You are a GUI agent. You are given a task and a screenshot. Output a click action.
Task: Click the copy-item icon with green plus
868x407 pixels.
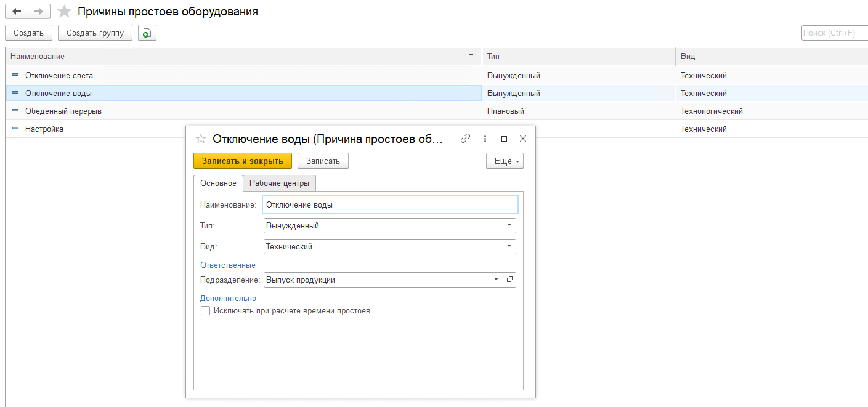tap(147, 33)
